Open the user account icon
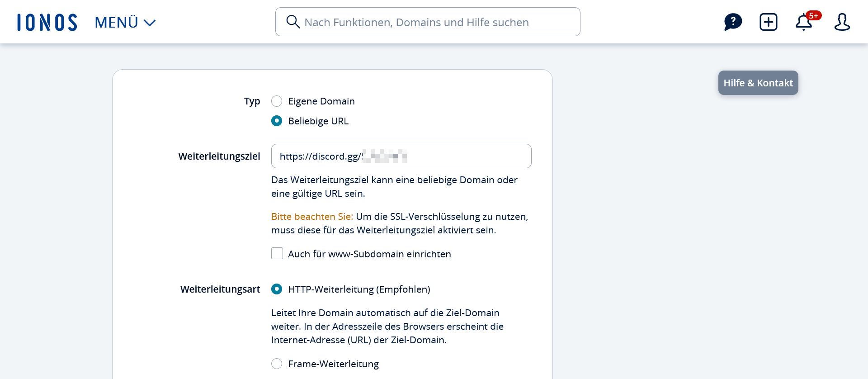The height and width of the screenshot is (379, 868). (x=842, y=22)
